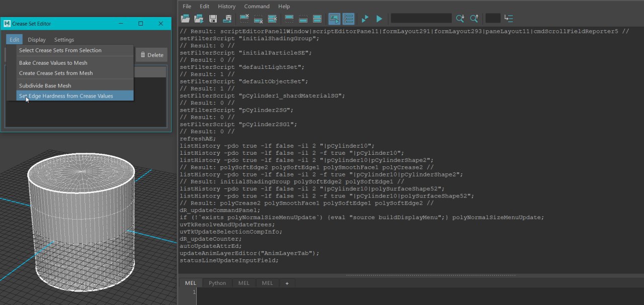Open the History menu
The height and width of the screenshot is (305, 644).
pos(226,7)
